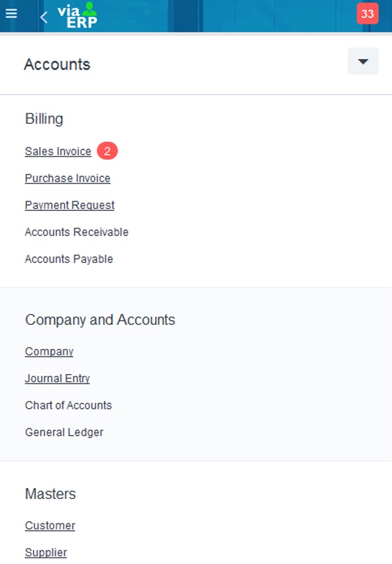The width and height of the screenshot is (392, 564).
Task: Open the hamburger menu icon
Action: tap(11, 13)
